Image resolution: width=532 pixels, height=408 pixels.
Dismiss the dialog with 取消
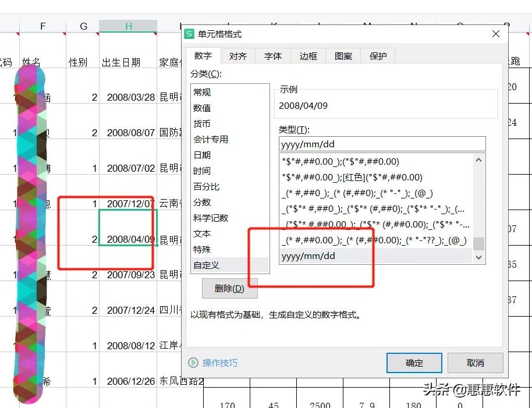[475, 363]
